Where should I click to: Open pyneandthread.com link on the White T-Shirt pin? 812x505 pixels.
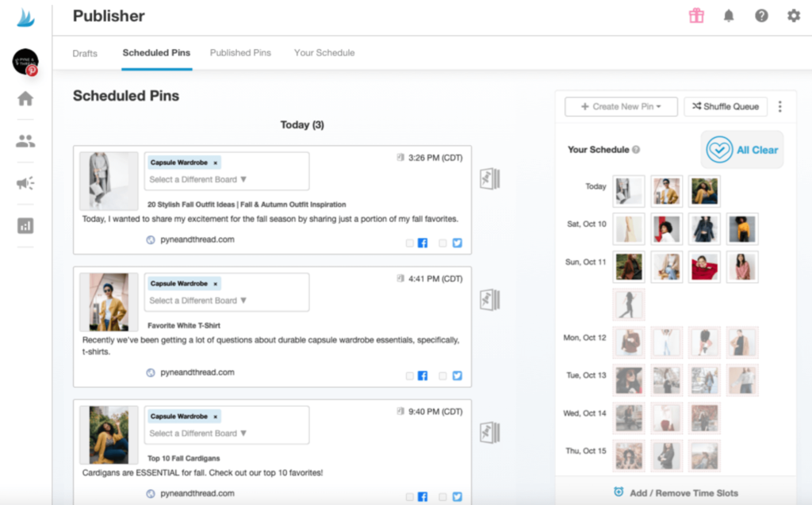click(197, 373)
